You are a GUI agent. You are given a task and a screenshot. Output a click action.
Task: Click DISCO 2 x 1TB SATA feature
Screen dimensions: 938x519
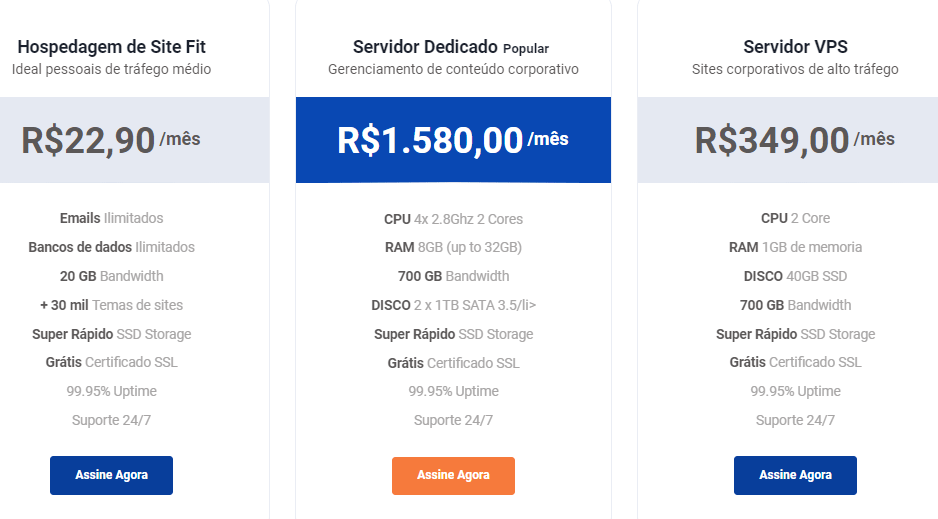(x=453, y=305)
